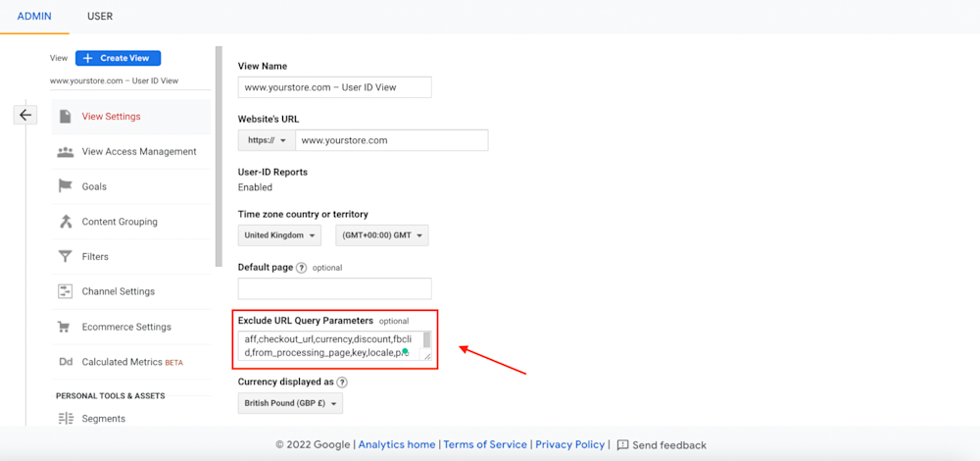
Task: Click the Calculated Metrics Dd icon
Action: pos(65,362)
